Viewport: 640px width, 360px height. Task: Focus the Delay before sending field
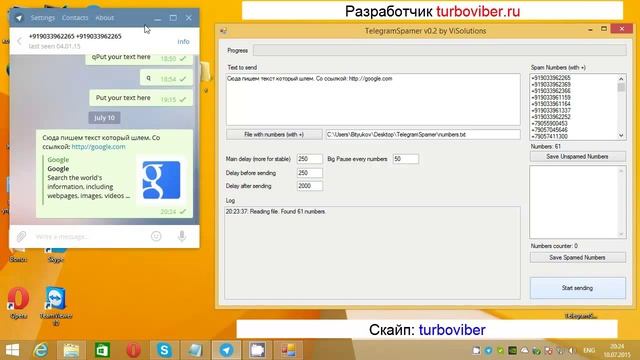tap(309, 173)
